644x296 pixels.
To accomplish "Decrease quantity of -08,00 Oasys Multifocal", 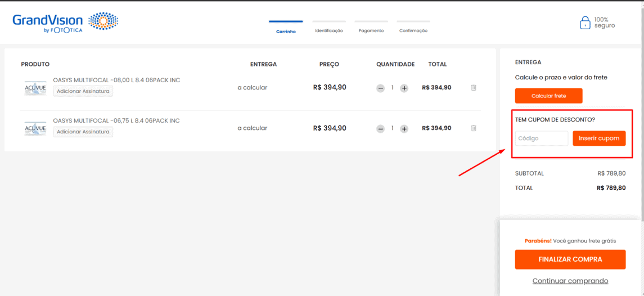I will [381, 88].
